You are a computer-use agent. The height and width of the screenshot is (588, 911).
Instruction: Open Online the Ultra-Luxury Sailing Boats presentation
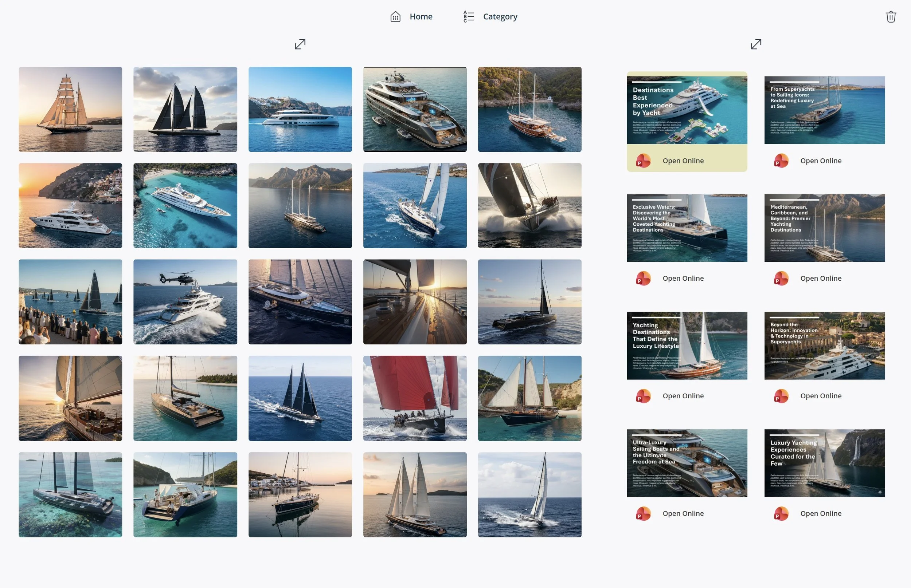point(683,514)
